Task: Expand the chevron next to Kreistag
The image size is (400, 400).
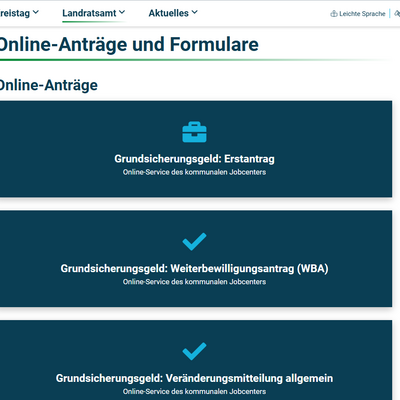Action: (36, 12)
